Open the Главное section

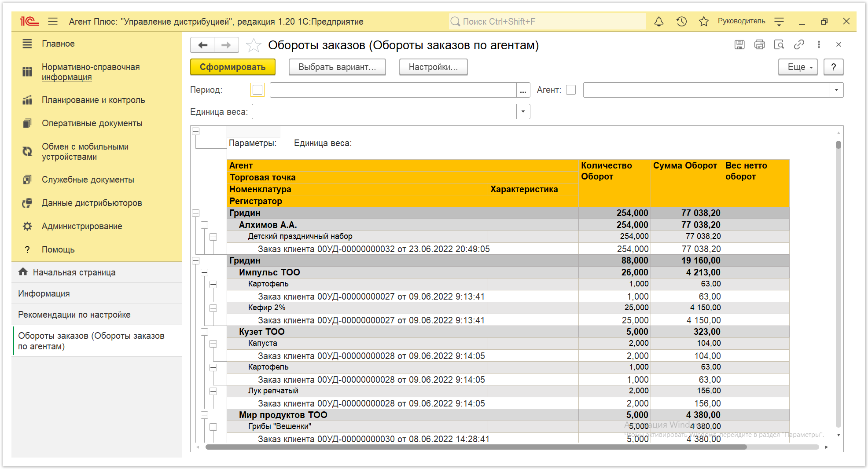click(x=58, y=44)
